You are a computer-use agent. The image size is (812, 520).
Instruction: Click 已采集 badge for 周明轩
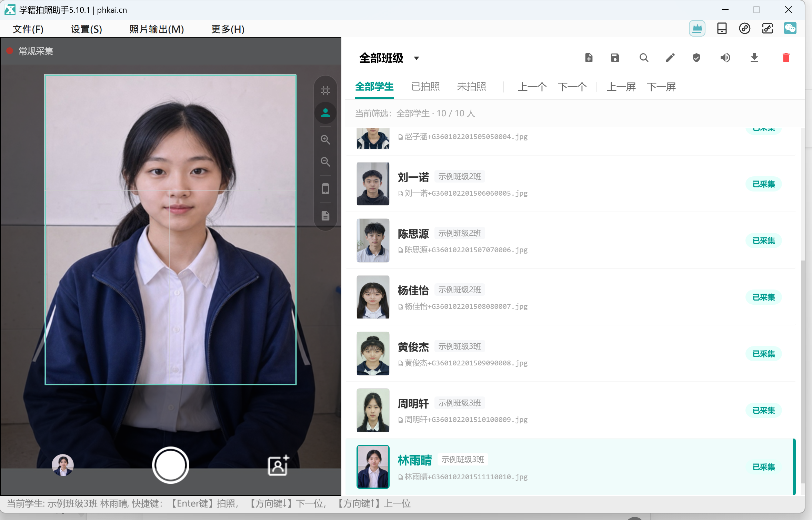[763, 410]
